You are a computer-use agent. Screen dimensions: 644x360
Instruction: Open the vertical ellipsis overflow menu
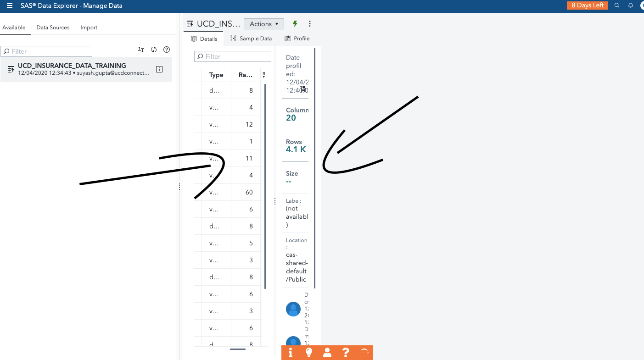tap(310, 23)
